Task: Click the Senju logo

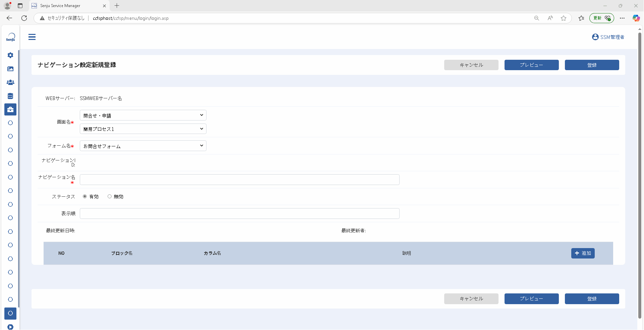Action: coord(10,37)
